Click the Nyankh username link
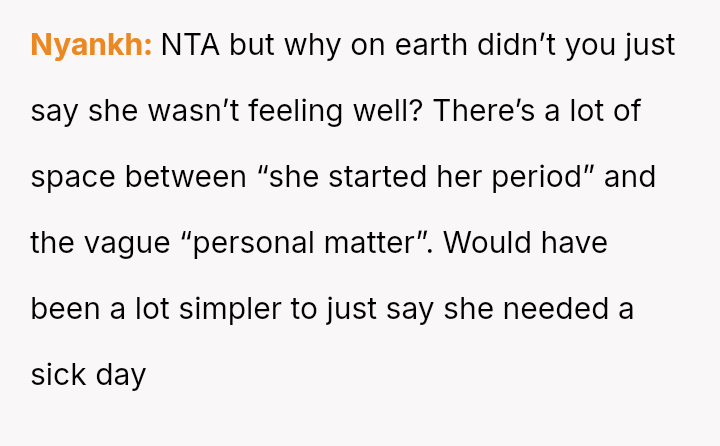The image size is (720, 446). 91,45
